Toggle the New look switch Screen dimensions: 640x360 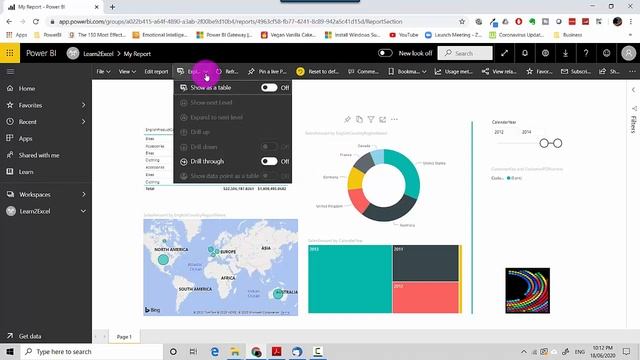pos(385,53)
